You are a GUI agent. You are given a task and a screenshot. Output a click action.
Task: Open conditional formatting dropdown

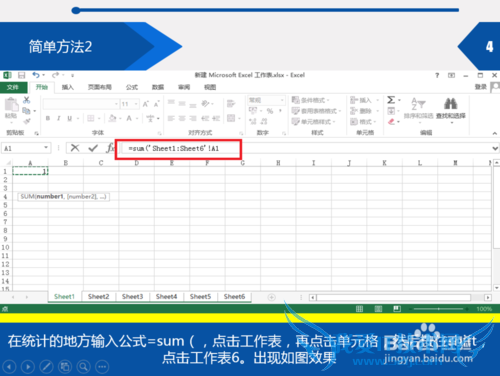(x=311, y=100)
